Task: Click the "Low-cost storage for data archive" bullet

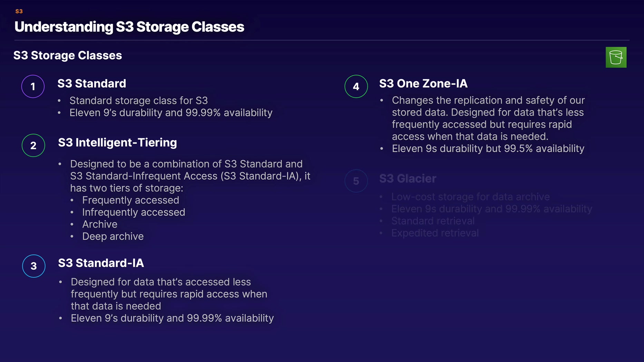Action: 470,197
